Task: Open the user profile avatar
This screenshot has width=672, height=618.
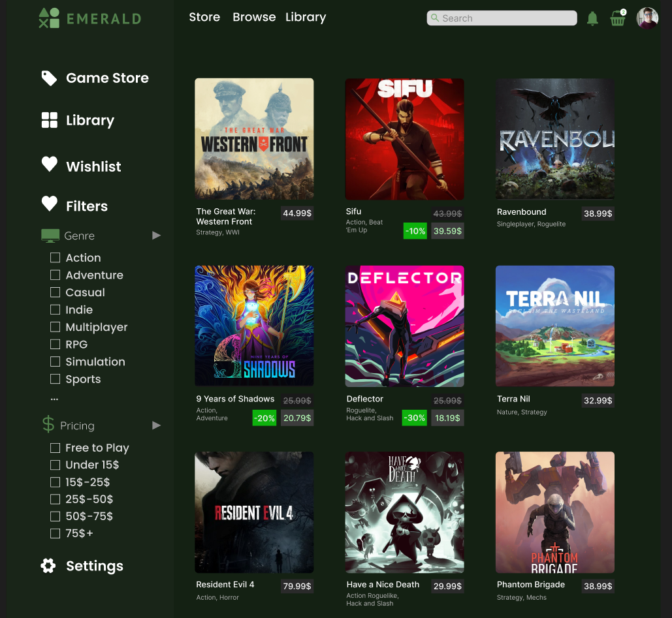Action: pyautogui.click(x=647, y=18)
